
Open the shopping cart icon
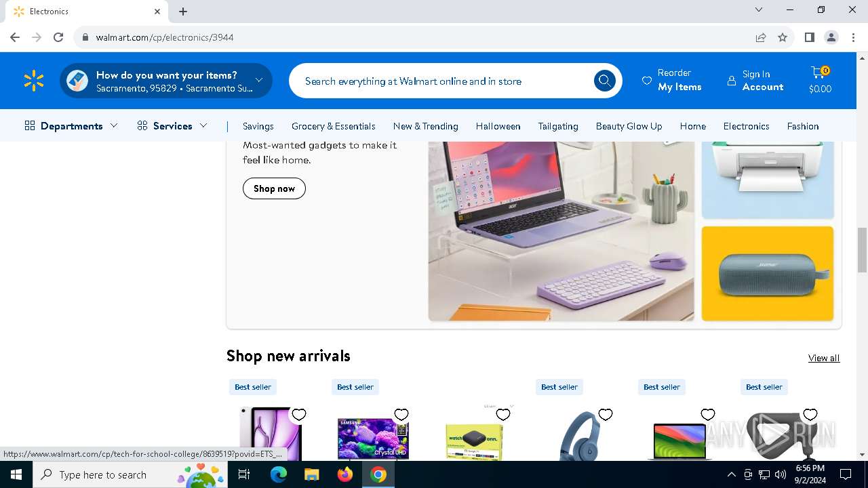(x=819, y=72)
